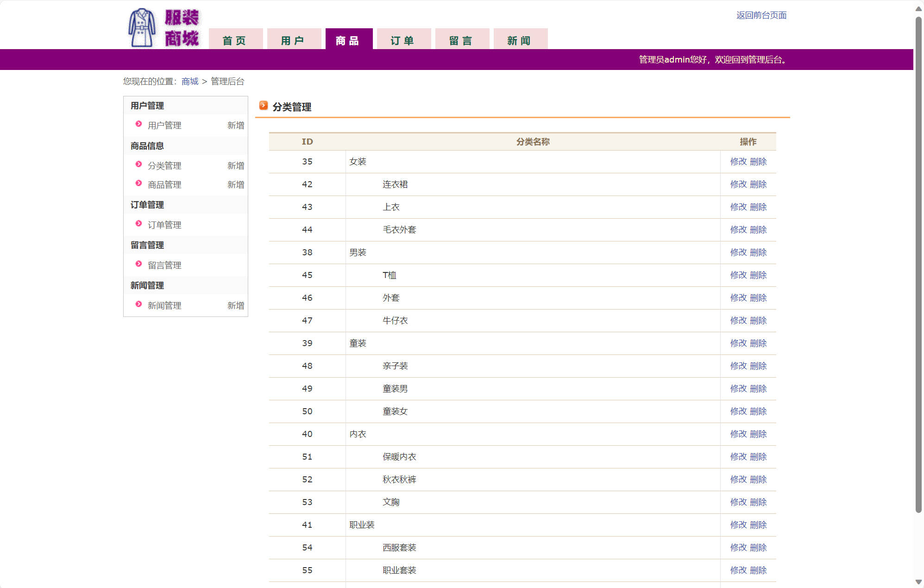Delete the 牛仔衣 category row
Screen dimensions: 924x588
tap(758, 321)
